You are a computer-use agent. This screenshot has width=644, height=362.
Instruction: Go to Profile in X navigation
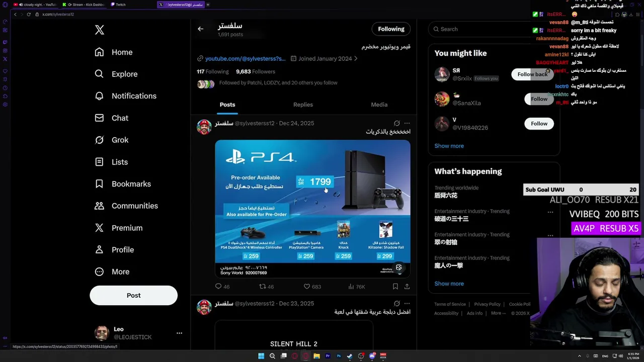point(114,250)
